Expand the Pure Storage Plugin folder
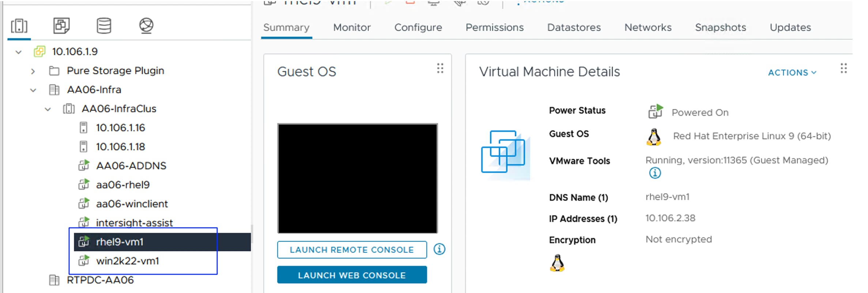 click(33, 71)
